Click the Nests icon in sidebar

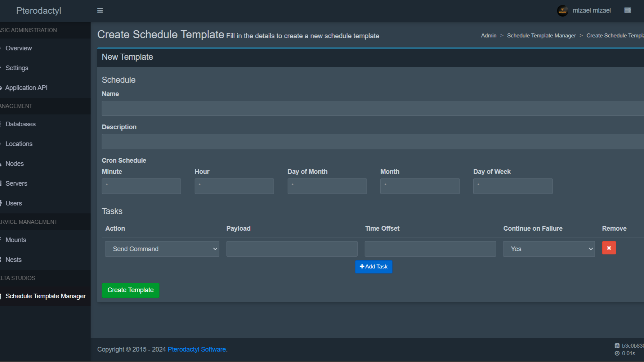[1, 259]
